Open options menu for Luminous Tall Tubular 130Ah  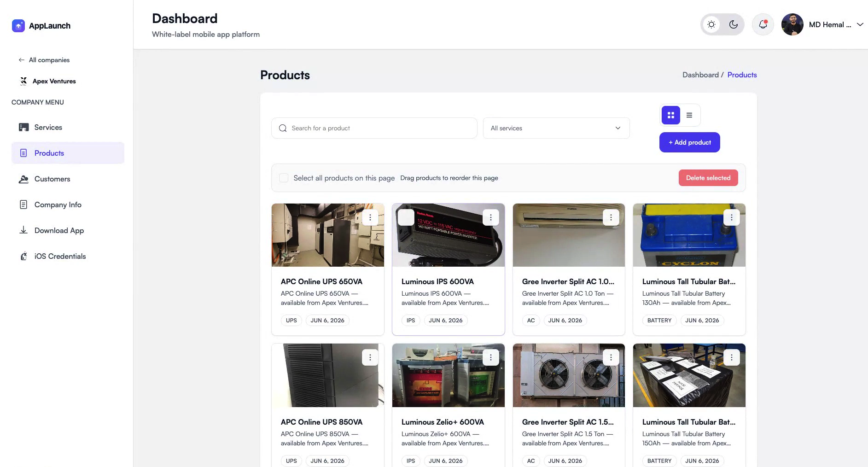732,217
